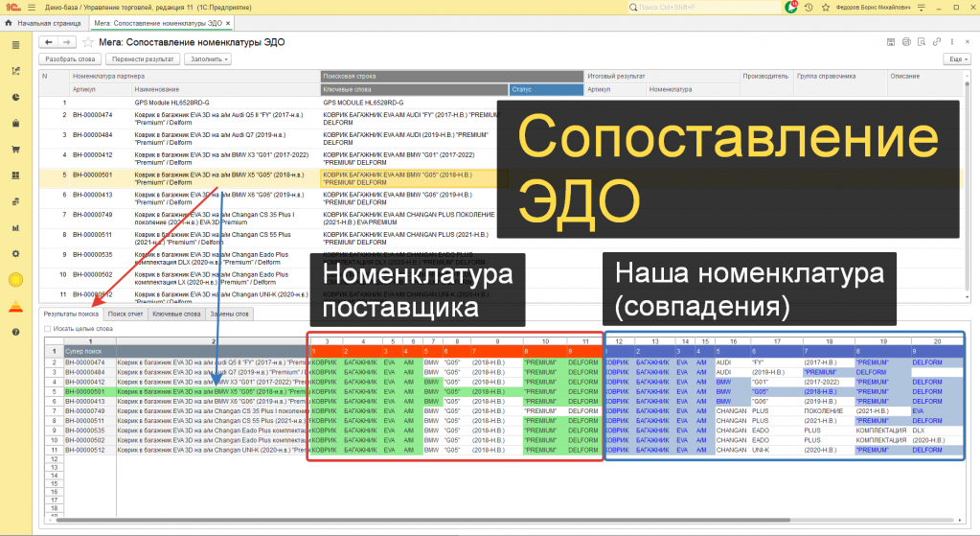The height and width of the screenshot is (536, 980).
Task: Click the Ключевые слова column header
Action: [x=415, y=89]
